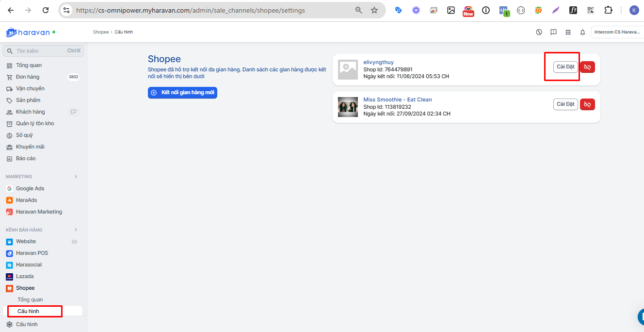Open the history clock icon in the header
The image size is (644, 332).
point(539,32)
